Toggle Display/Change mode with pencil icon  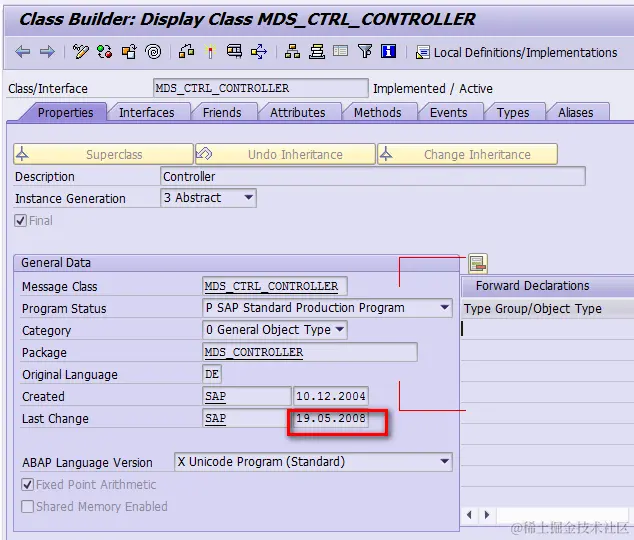(80, 52)
